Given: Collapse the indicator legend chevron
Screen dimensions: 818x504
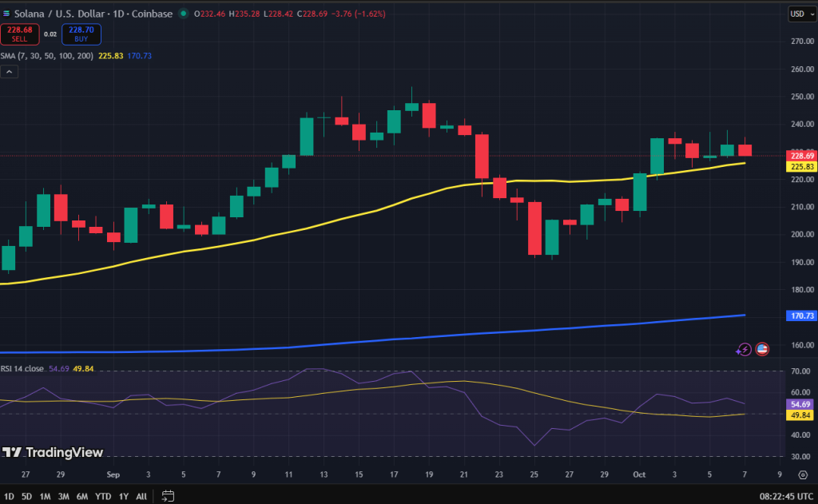Looking at the screenshot, I should click(x=10, y=71).
